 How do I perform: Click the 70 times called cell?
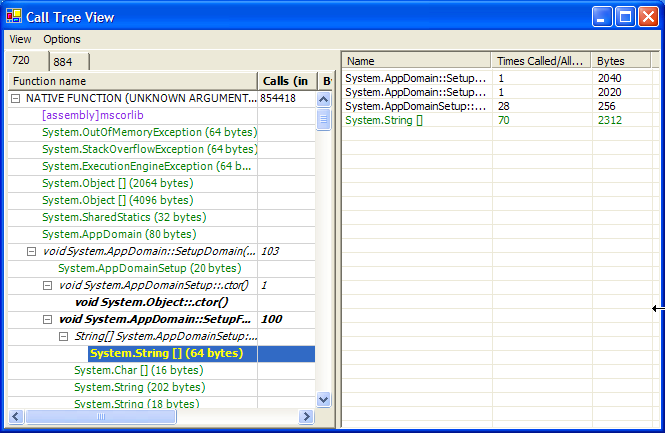coord(503,120)
